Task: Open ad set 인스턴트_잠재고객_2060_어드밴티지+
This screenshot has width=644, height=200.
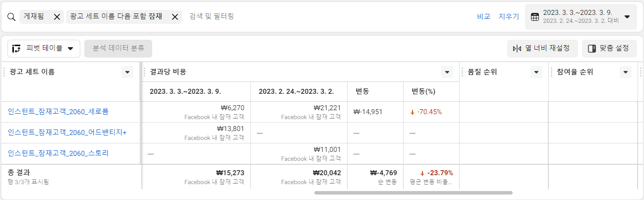Action: [67, 133]
